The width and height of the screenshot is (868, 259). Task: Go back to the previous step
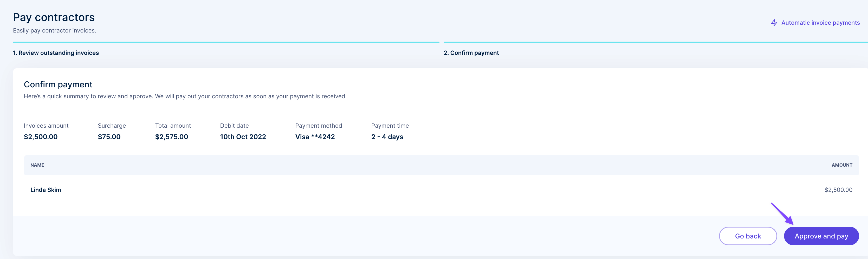click(x=748, y=236)
